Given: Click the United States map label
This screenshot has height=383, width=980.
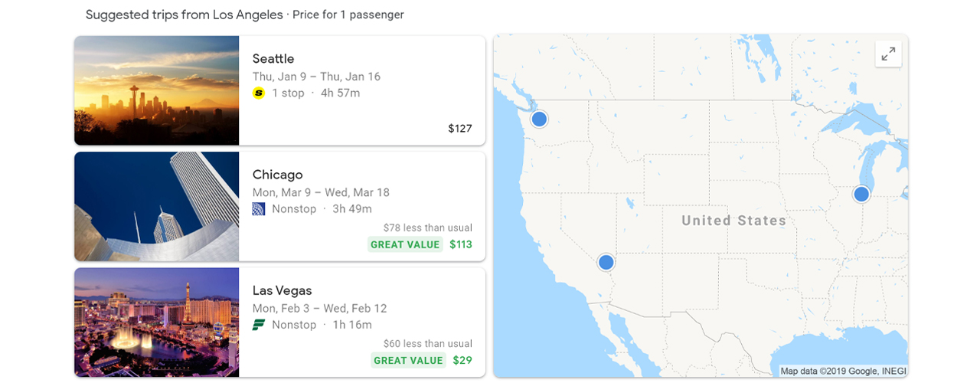Looking at the screenshot, I should coord(733,221).
